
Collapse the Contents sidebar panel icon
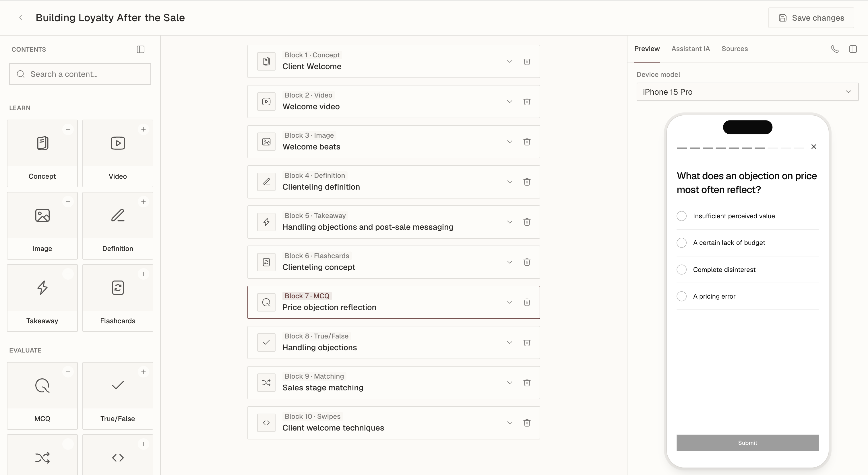(x=141, y=50)
